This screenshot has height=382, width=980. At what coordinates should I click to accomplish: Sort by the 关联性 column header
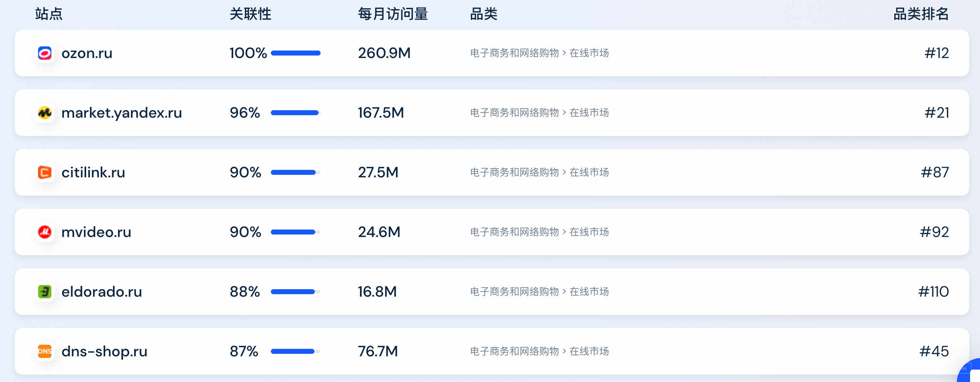[250, 14]
